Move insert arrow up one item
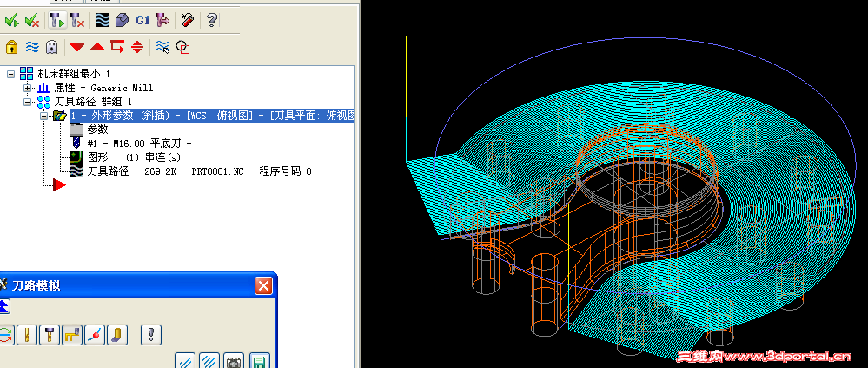 point(97,47)
